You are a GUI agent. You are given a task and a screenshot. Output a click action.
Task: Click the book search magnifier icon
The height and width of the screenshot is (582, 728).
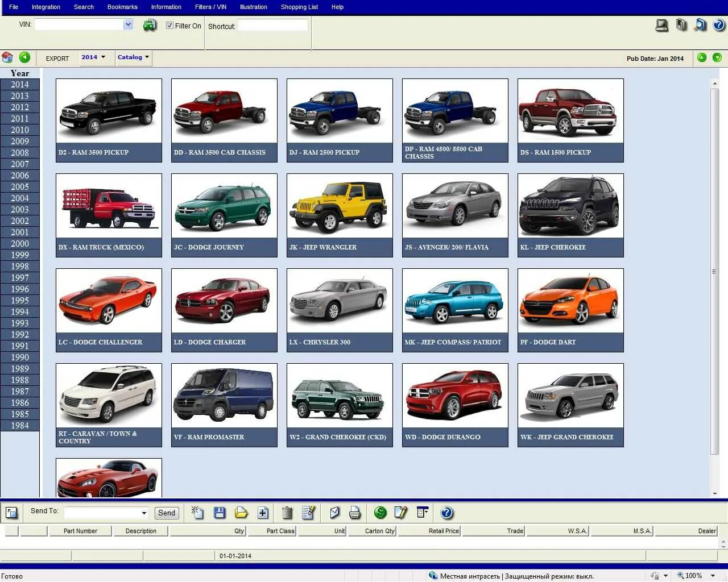pyautogui.click(x=701, y=25)
